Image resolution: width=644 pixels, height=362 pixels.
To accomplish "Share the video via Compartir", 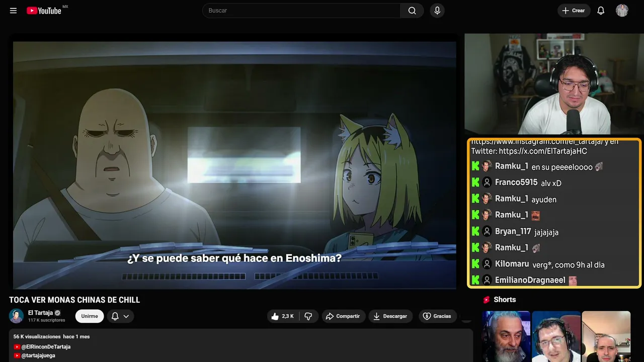I will (x=344, y=316).
